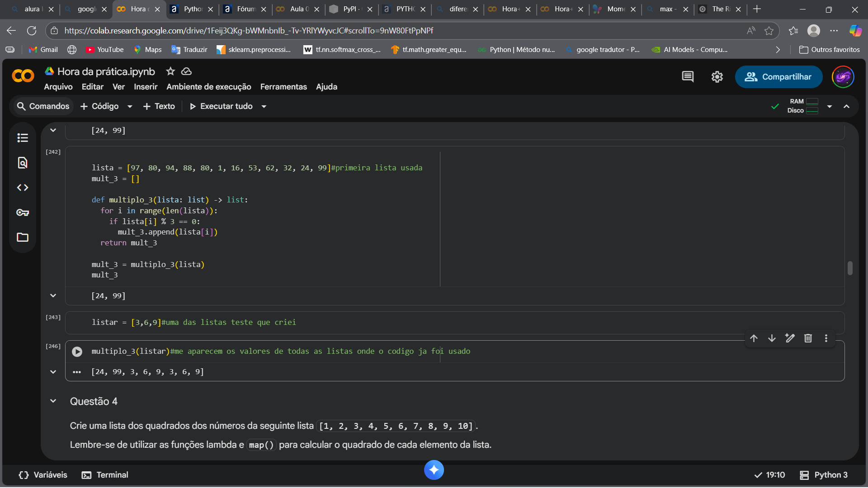Screen dimensions: 868x488
Task: Toggle output visibility of cell 242
Action: pyautogui.click(x=53, y=296)
